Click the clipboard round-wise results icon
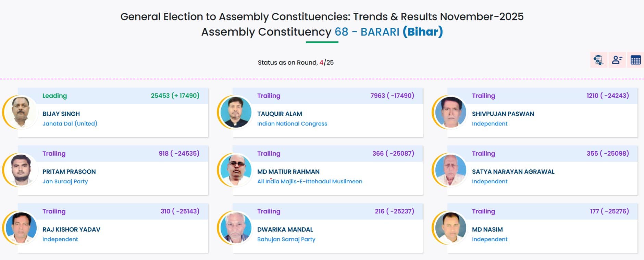The image size is (644, 260). [598, 60]
